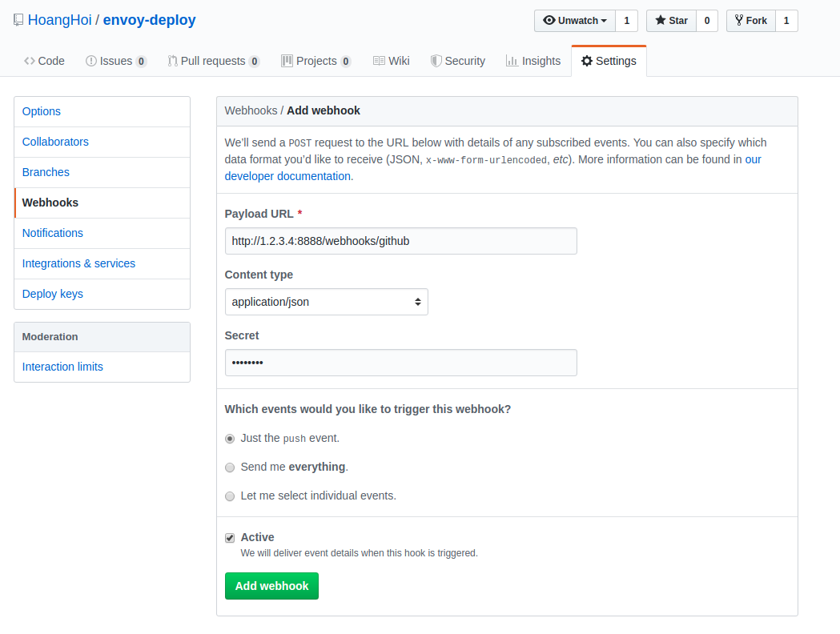Click the Wiki book icon
Image resolution: width=840 pixels, height=634 pixels.
[x=379, y=61]
